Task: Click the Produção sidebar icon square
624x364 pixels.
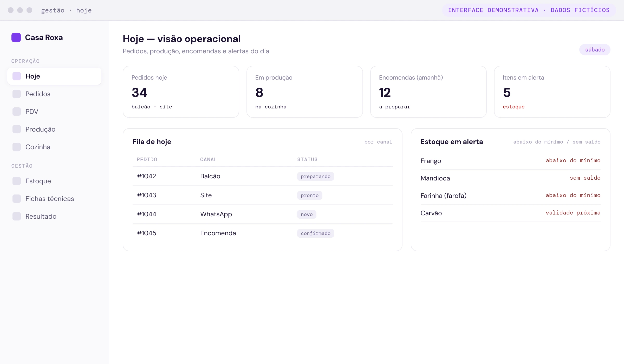Action: (17, 129)
